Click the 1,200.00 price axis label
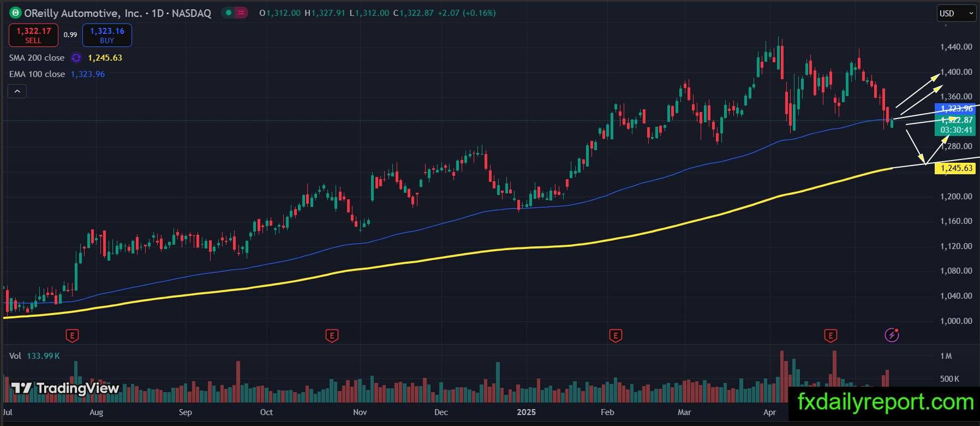 click(956, 197)
